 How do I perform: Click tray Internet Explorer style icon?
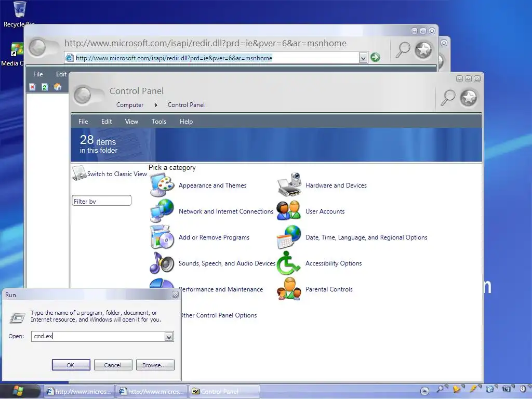[489, 389]
